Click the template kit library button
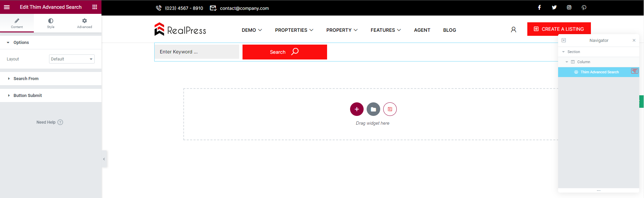The width and height of the screenshot is (644, 198). (390, 109)
